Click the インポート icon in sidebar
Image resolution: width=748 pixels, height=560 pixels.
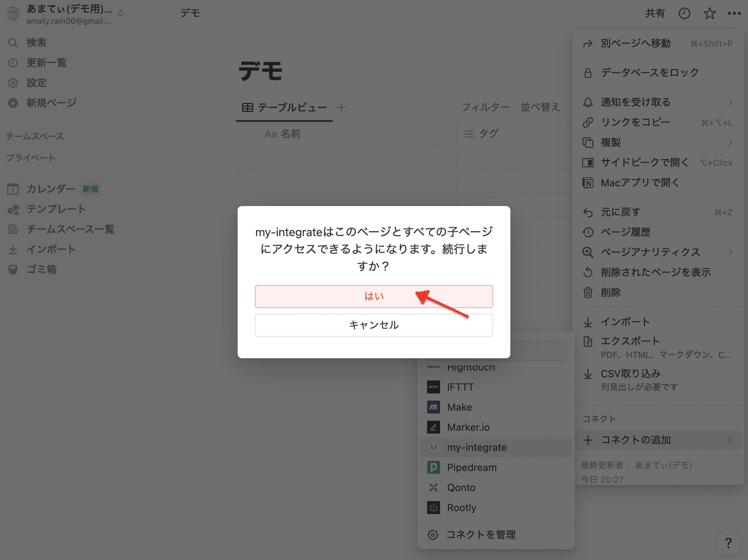click(13, 249)
